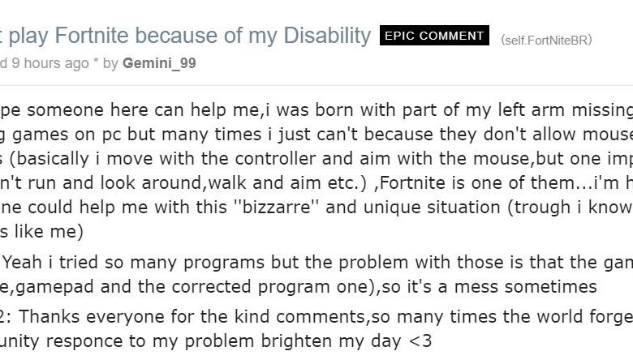The width and height of the screenshot is (633, 364).
Task: Click the '<3' heart emoticon ending the post
Action: pyautogui.click(x=420, y=341)
